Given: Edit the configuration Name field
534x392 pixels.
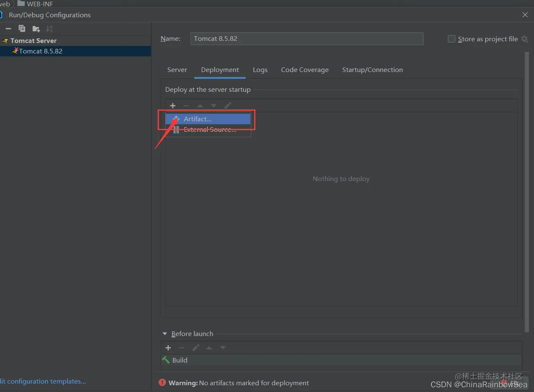Looking at the screenshot, I should tap(307, 38).
